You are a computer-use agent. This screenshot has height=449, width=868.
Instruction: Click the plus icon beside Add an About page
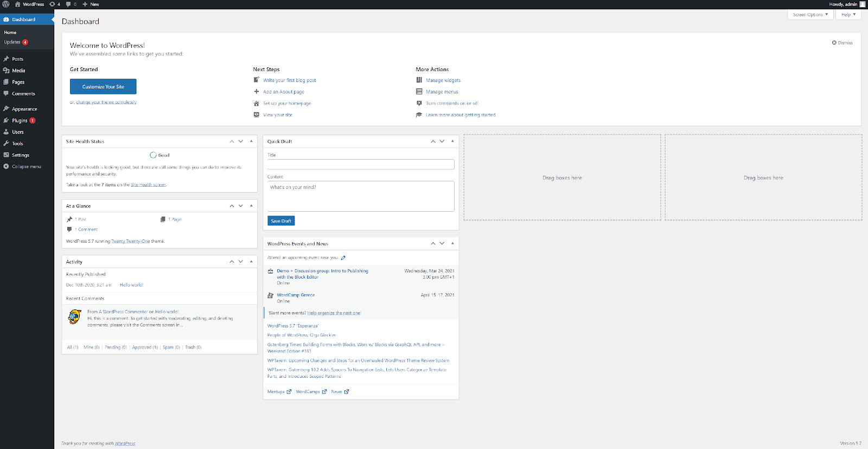point(257,91)
